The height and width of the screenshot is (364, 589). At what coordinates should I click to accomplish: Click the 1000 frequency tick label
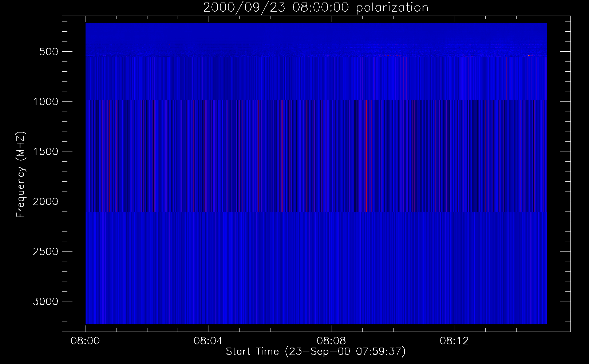tap(46, 101)
